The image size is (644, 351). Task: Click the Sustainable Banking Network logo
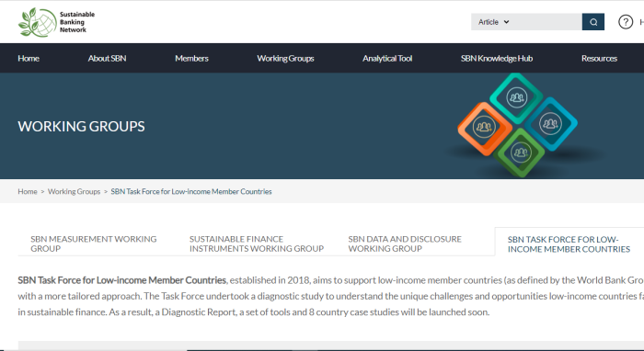(56, 22)
